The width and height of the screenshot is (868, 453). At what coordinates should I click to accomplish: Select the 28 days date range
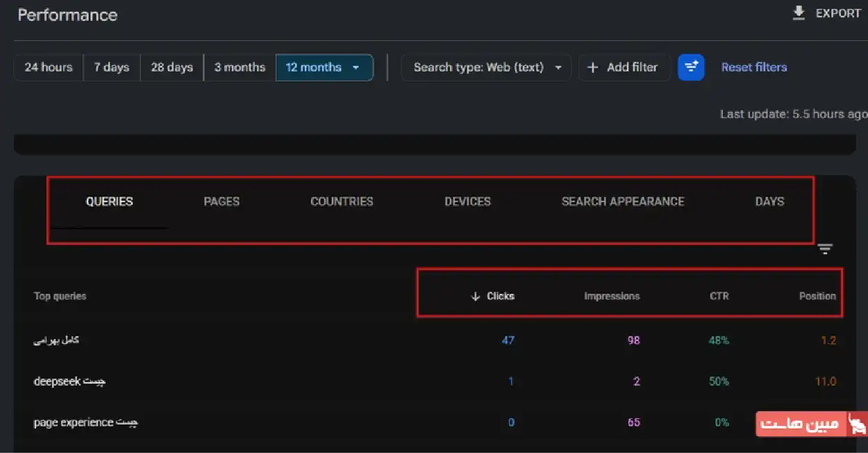172,67
